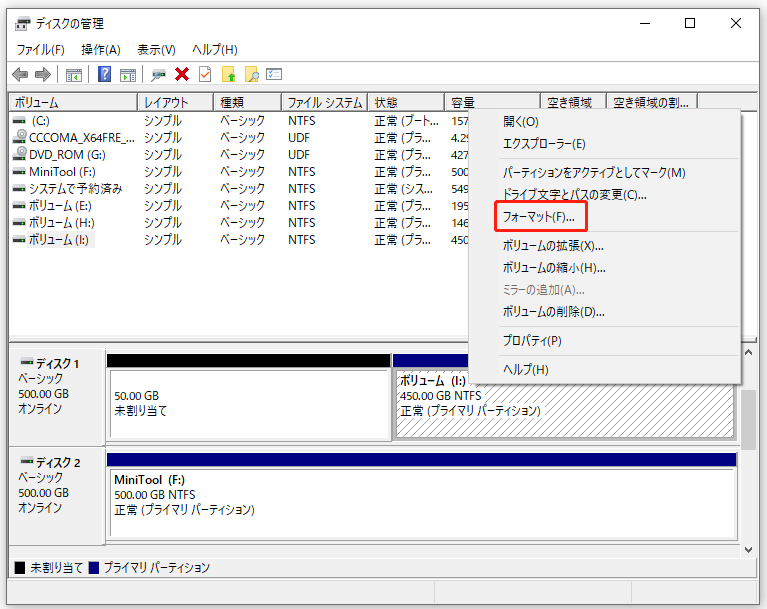Open the 表示(V) menu
Image resolution: width=767 pixels, height=609 pixels.
(156, 49)
